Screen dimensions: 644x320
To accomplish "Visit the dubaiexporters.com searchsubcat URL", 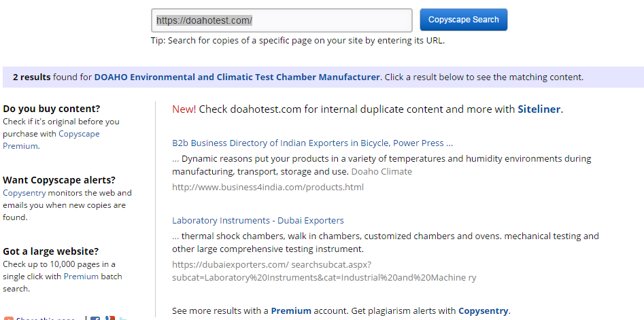I will [324, 271].
